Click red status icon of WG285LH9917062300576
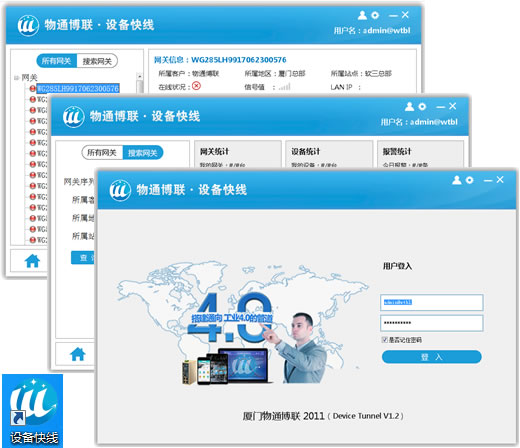The image size is (520, 448). tap(32, 88)
